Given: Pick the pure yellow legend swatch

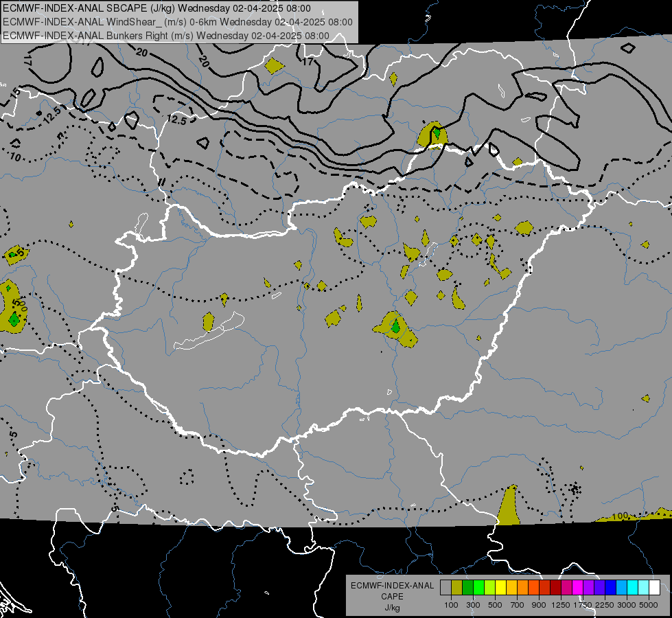Looking at the screenshot, I should point(500,588).
